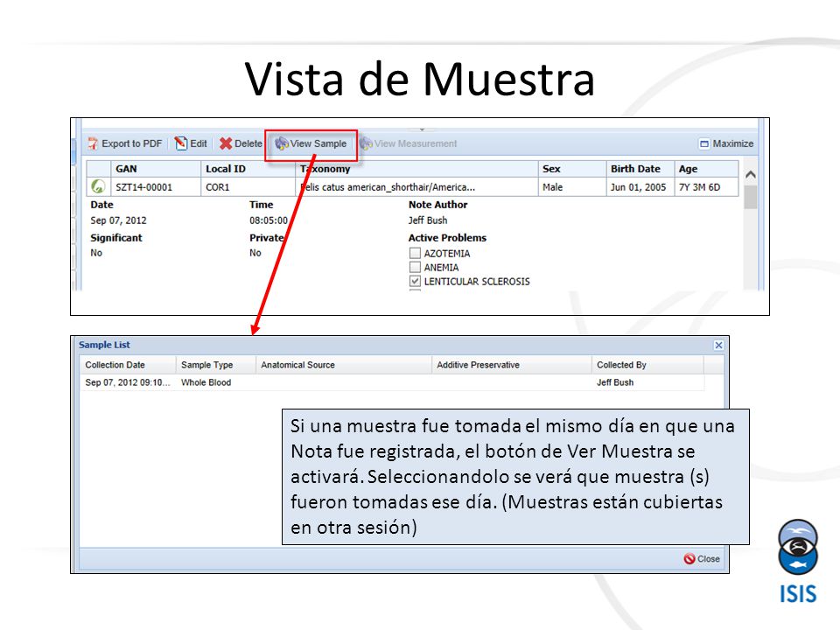Click the Anatomical Source column header
The image size is (840, 630).
(343, 365)
